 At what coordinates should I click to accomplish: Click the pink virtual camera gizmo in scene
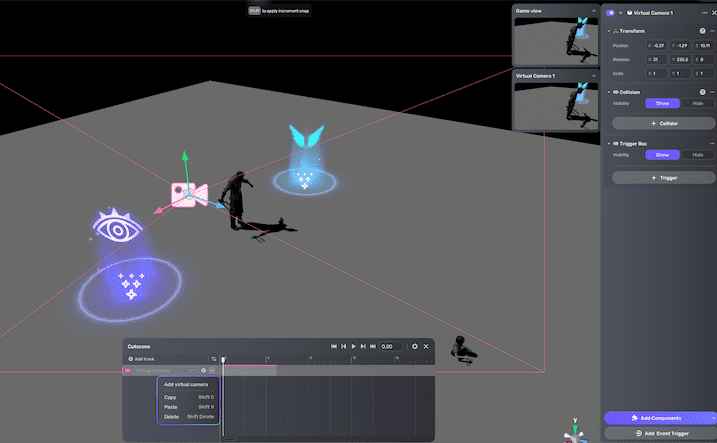click(x=187, y=193)
